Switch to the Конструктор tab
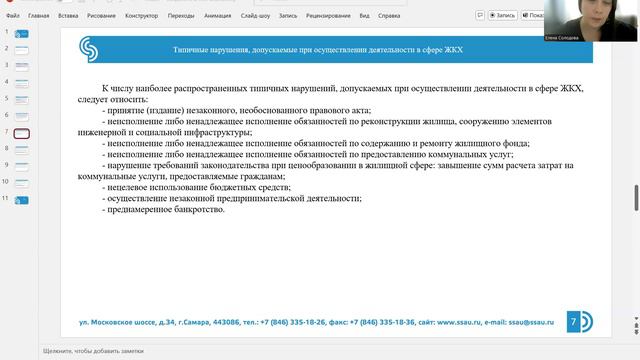Viewport: 640px width, 360px height. 141,16
